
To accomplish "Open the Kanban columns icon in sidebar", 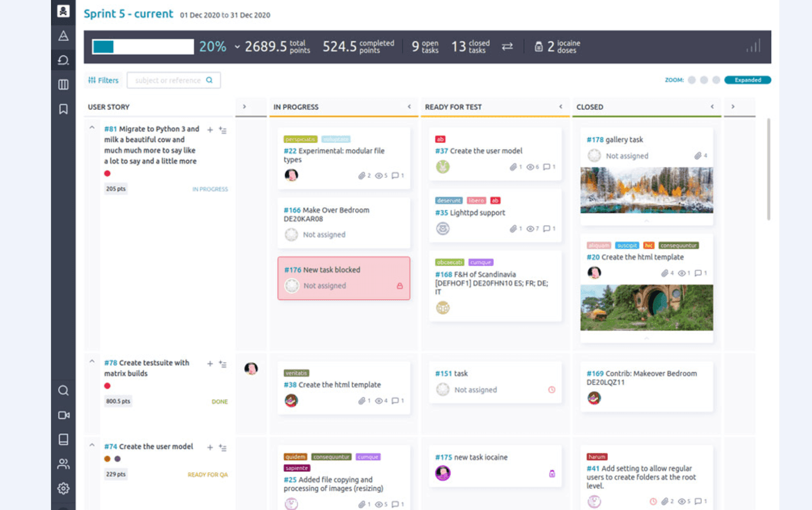I will pyautogui.click(x=63, y=84).
